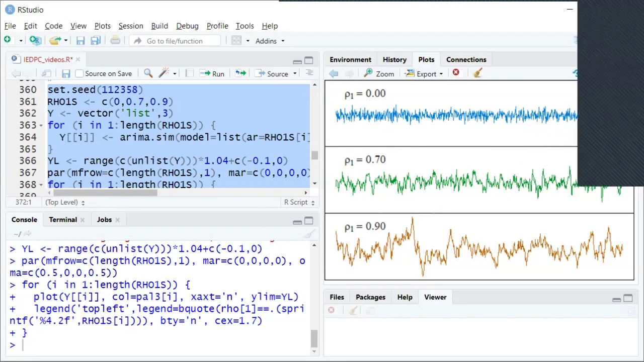Toggle the Source on Save checkbox
Screen dimensions: 644x362
[x=79, y=73]
